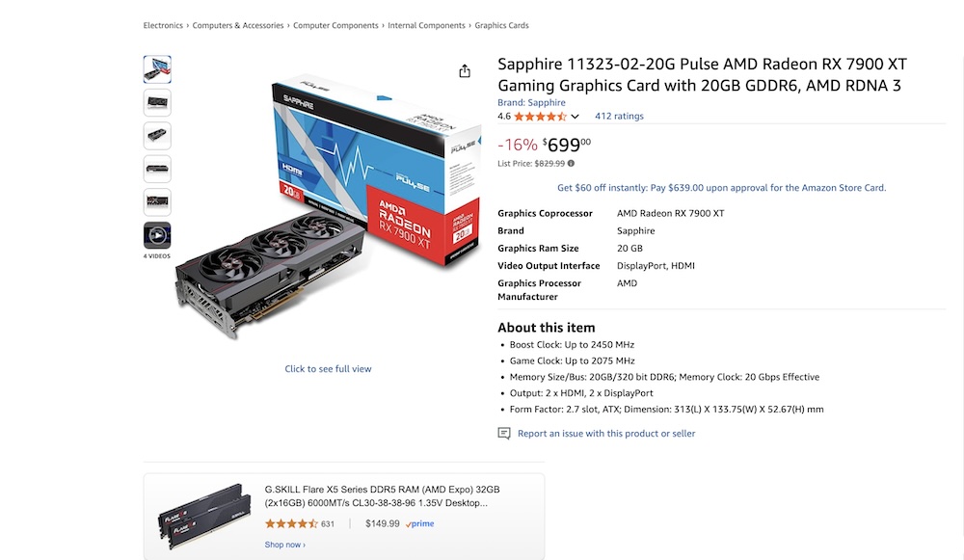Viewport: 964px width, 560px height.
Task: Click the prime badge on G.SKILL ad
Action: coord(420,524)
